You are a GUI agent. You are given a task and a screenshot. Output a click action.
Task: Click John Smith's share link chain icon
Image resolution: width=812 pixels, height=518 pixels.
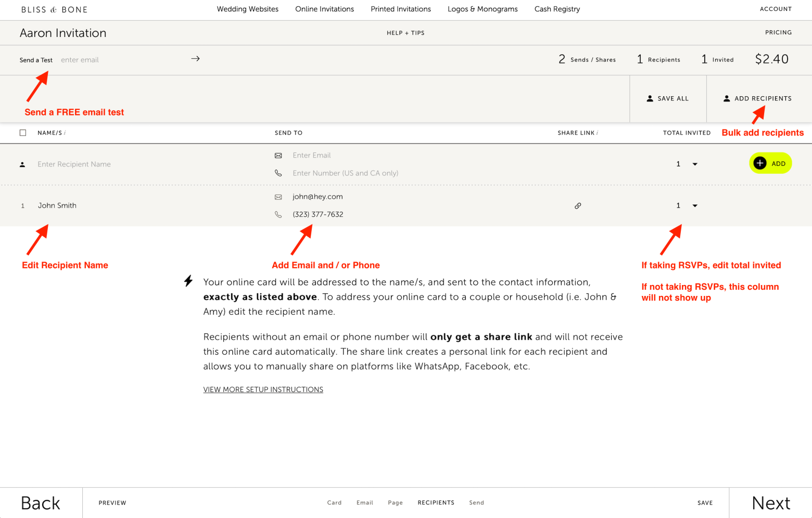[x=578, y=206]
